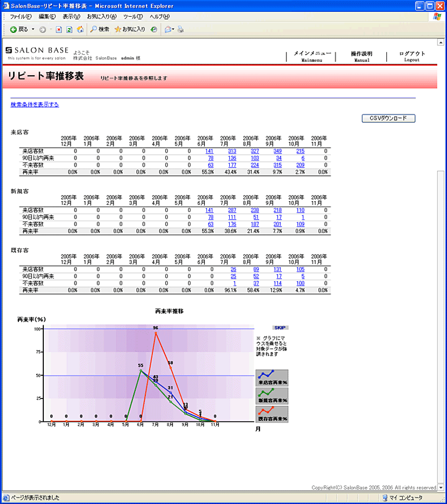Click the Internet Explorer title bar page icon
The height and width of the screenshot is (504, 447).
point(6,6)
